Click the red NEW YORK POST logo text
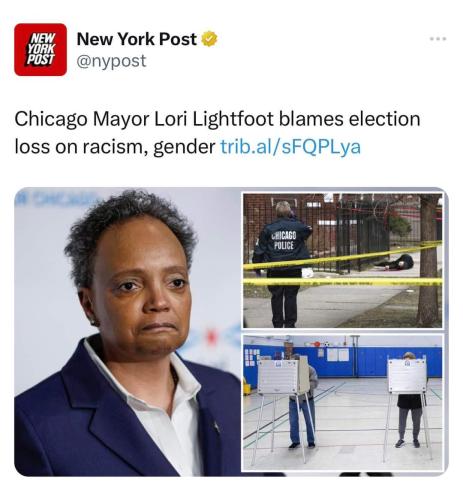The width and height of the screenshot is (463, 500). point(41,49)
